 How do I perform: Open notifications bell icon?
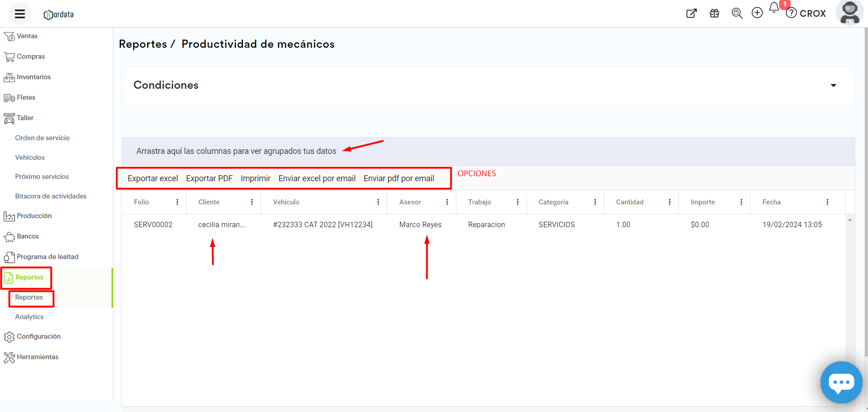[x=774, y=8]
